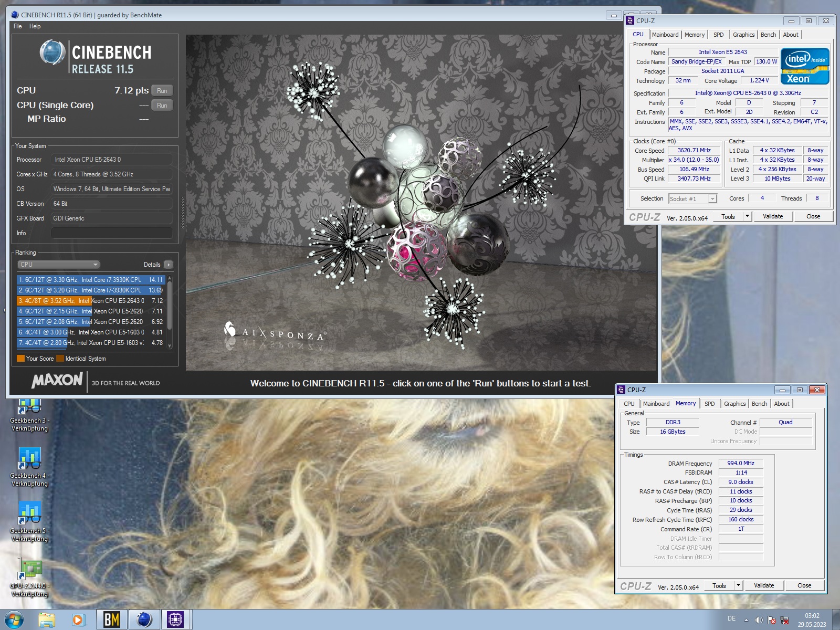
Task: Run the CPU (Single Core) test
Action: coord(162,105)
